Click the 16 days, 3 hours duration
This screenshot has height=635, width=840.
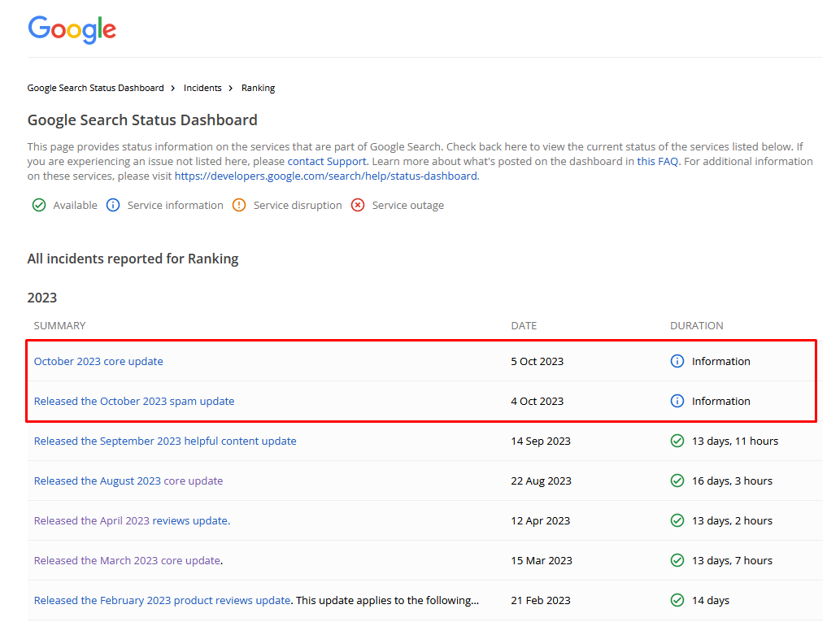pyautogui.click(x=733, y=481)
